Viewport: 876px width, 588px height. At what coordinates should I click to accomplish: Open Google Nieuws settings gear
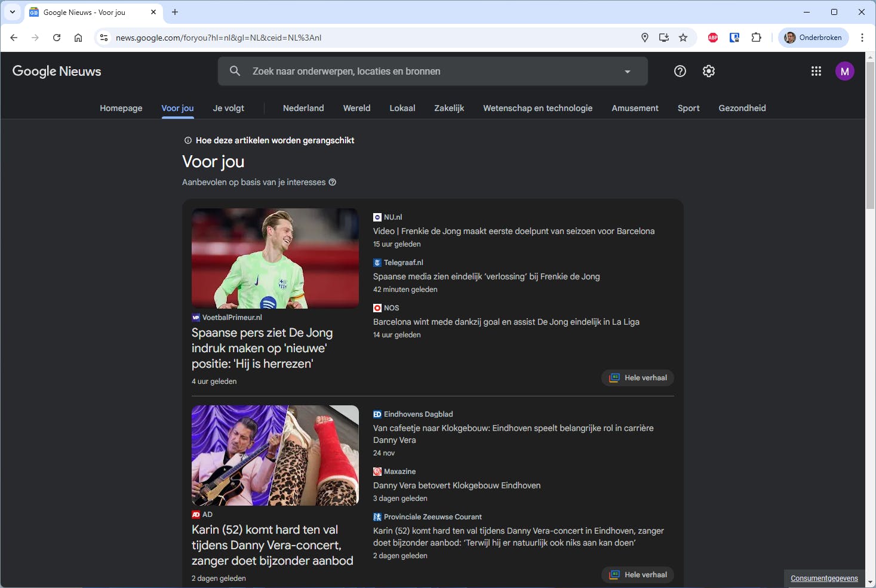tap(708, 71)
